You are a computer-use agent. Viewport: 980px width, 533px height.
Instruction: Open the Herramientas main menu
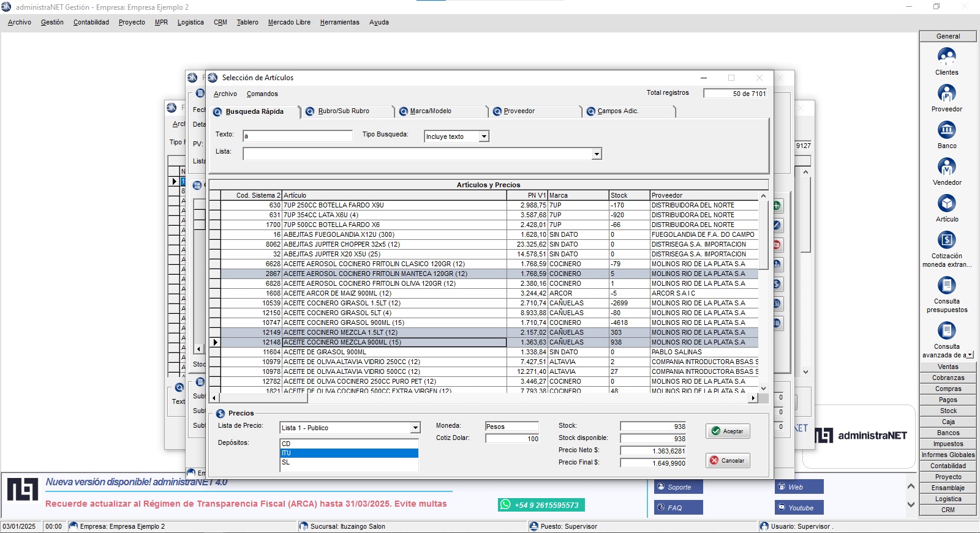pyautogui.click(x=340, y=23)
